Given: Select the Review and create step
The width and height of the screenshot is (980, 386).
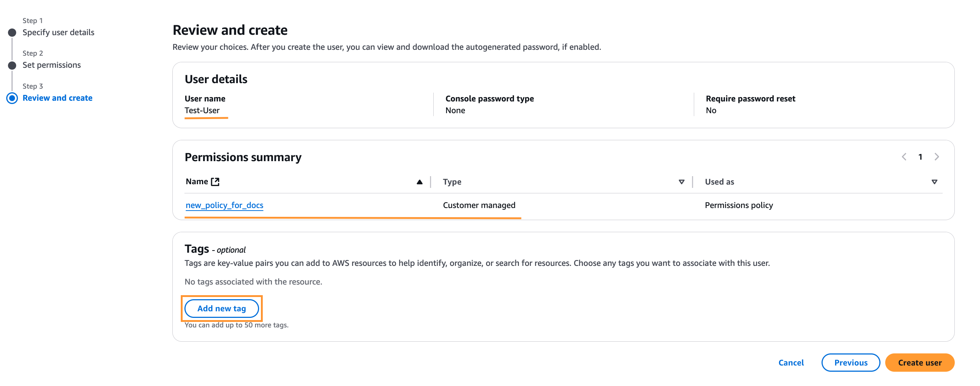Looking at the screenshot, I should tap(57, 98).
